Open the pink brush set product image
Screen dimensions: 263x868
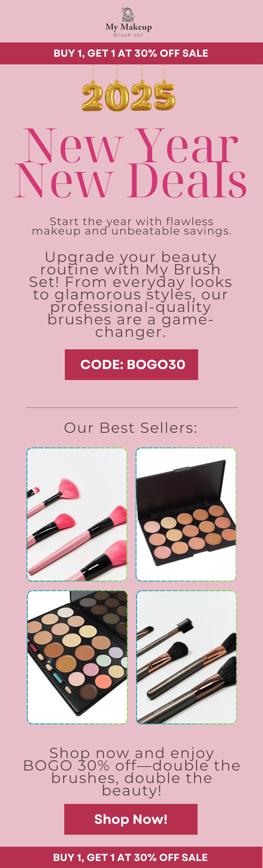[x=77, y=514]
